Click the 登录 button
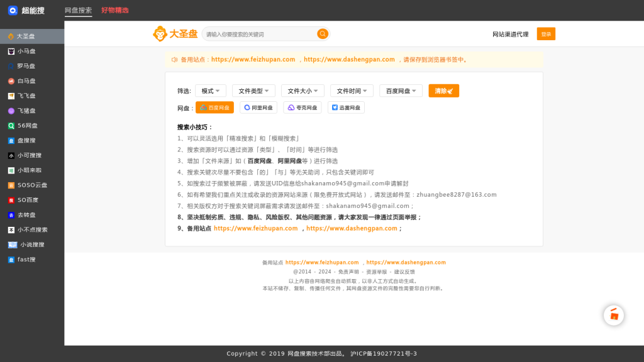Viewport: 644px width, 362px height. 546,34
